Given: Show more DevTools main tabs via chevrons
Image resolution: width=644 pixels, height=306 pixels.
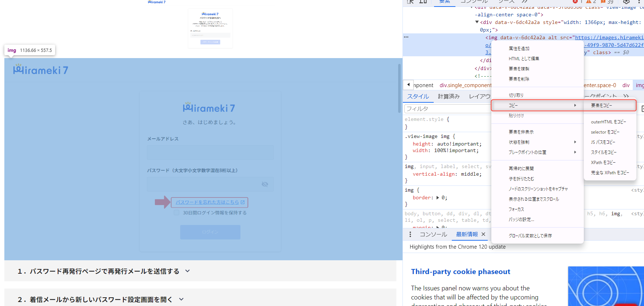Looking at the screenshot, I should click(x=524, y=1).
